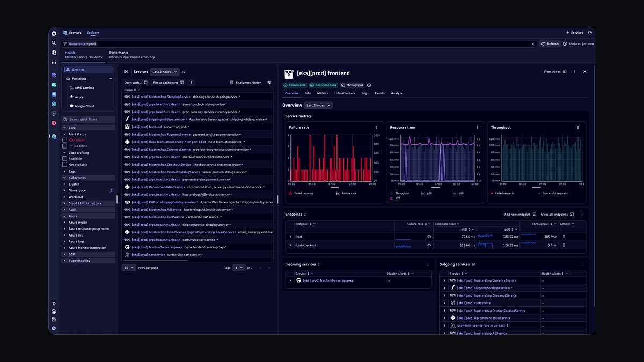Collapse the Alert status filter group
This screenshot has height=362, width=644.
point(64,134)
